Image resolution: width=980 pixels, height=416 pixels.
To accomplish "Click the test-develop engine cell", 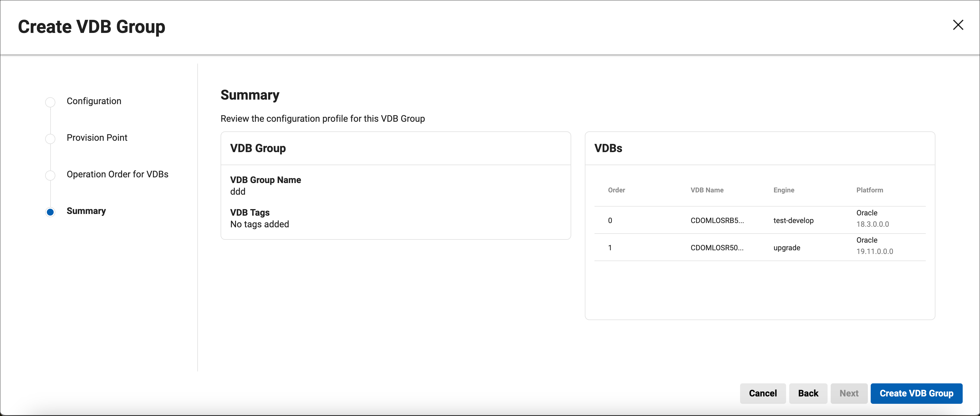I will pyautogui.click(x=793, y=220).
